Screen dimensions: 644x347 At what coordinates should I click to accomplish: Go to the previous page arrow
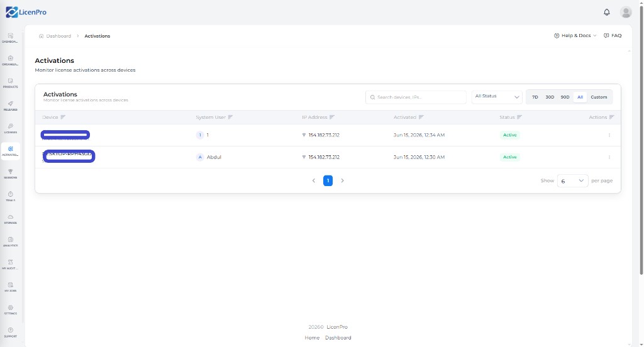pos(314,180)
